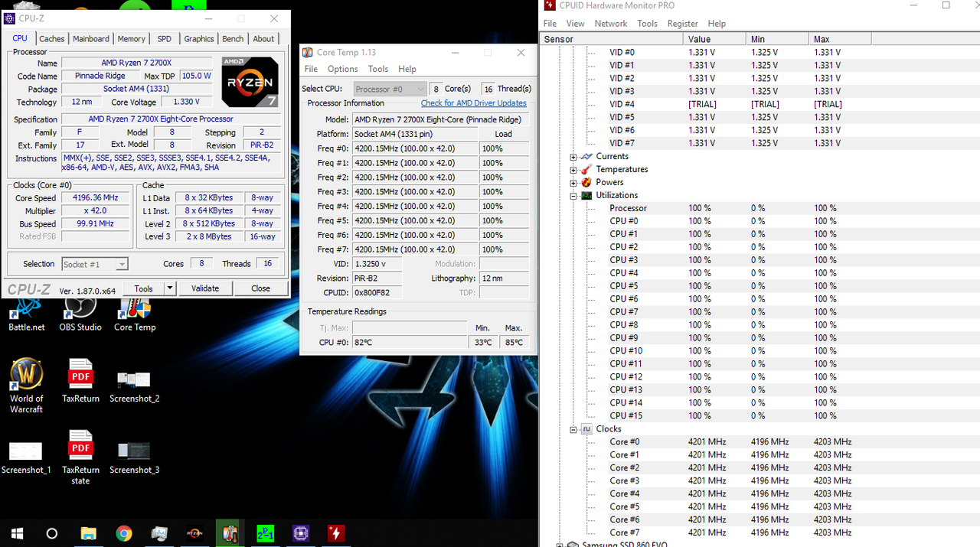Click Value column header in HWMonitor
Screen dimensions: 980x547
(x=714, y=39)
